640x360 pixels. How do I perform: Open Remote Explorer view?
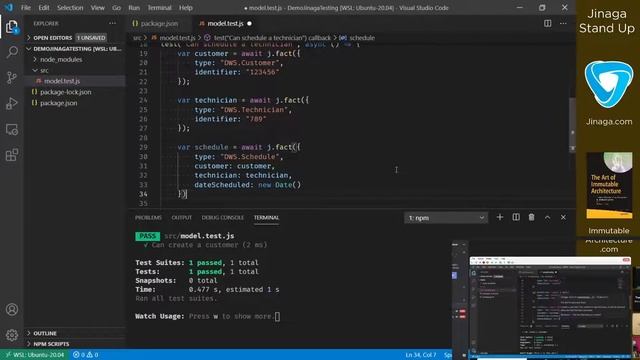click(12, 129)
